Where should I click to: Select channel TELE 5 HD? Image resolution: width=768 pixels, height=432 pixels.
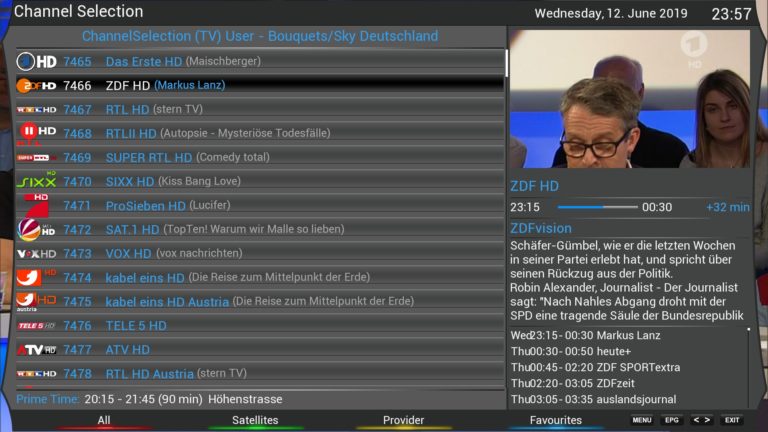(x=260, y=325)
